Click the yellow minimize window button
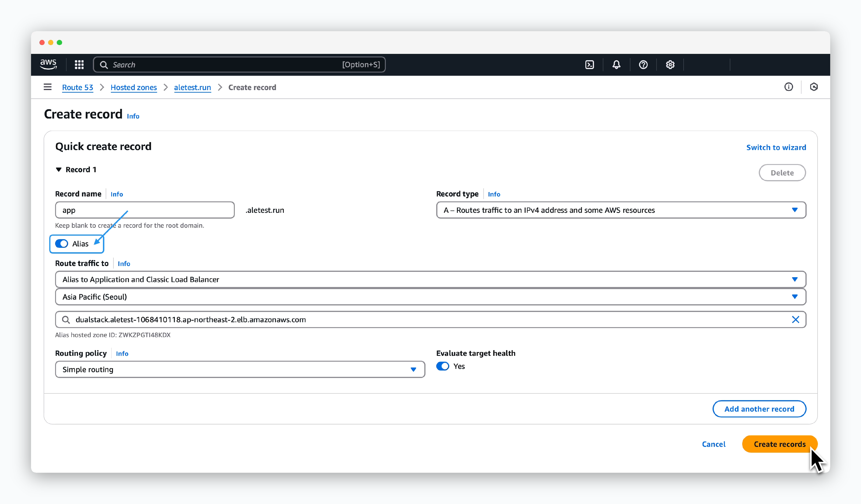This screenshot has height=504, width=861. [51, 42]
